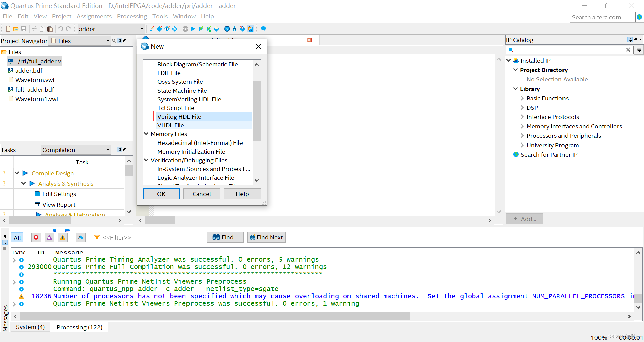Click Search for Partner IP globe entry
Viewport: 644px width, 342px height.
click(x=545, y=155)
